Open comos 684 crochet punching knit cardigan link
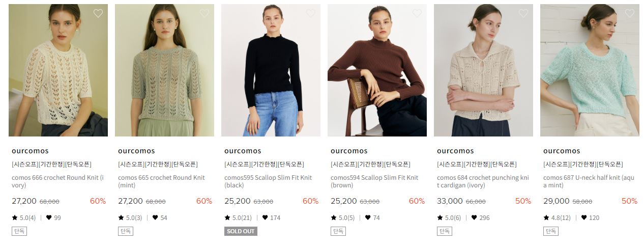Viewport: 644px width, 247px height. [x=483, y=181]
